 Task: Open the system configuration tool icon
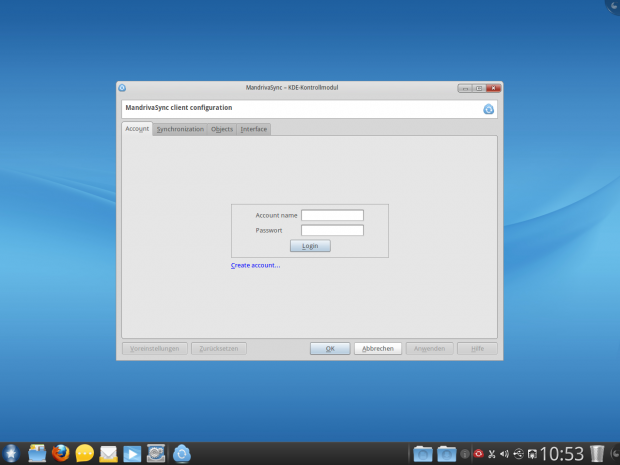coord(156,454)
